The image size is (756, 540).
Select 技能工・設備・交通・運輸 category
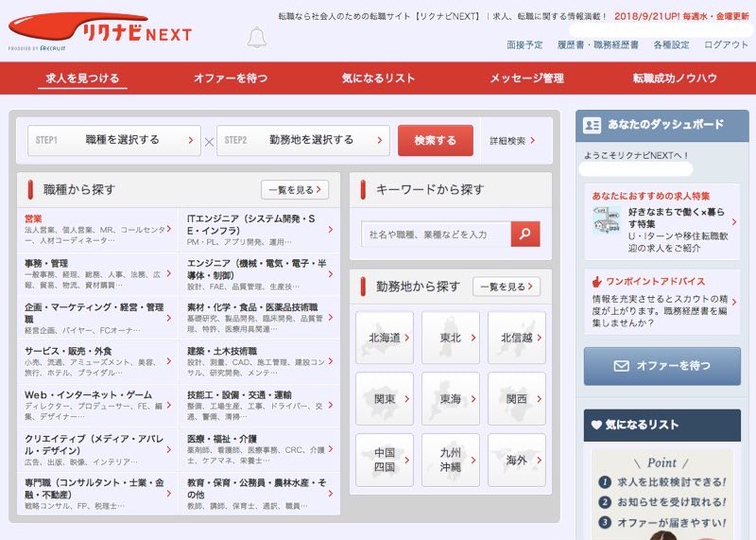tap(260, 406)
